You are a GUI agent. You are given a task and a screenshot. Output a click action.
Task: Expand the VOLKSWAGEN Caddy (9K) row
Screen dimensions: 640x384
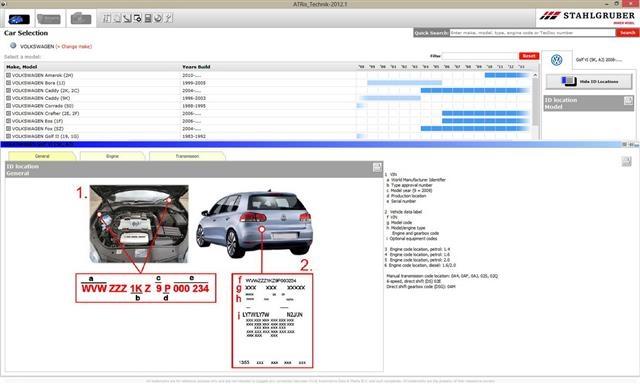8,98
